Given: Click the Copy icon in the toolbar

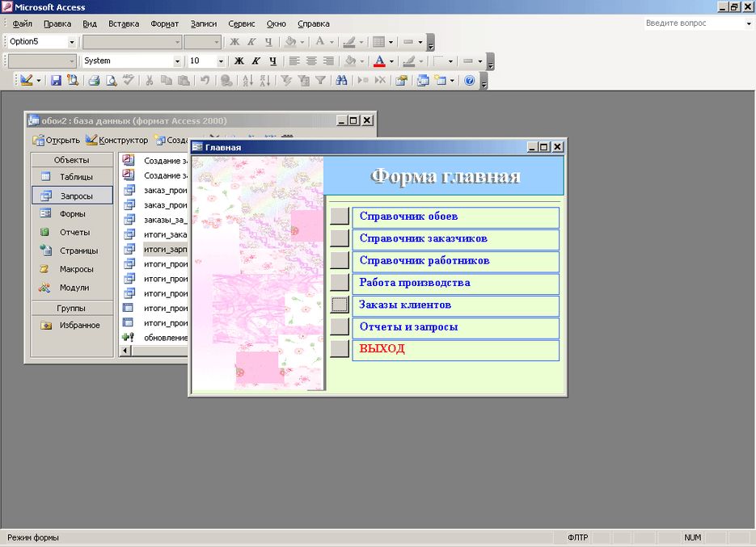Looking at the screenshot, I should [167, 81].
